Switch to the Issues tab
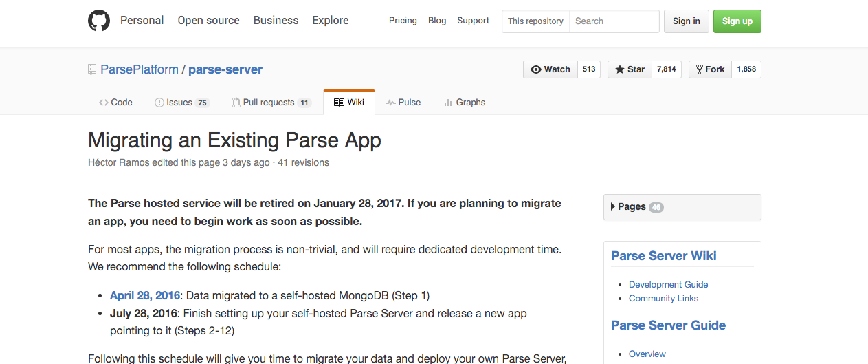Viewport: 868px width, 364px height. click(181, 103)
